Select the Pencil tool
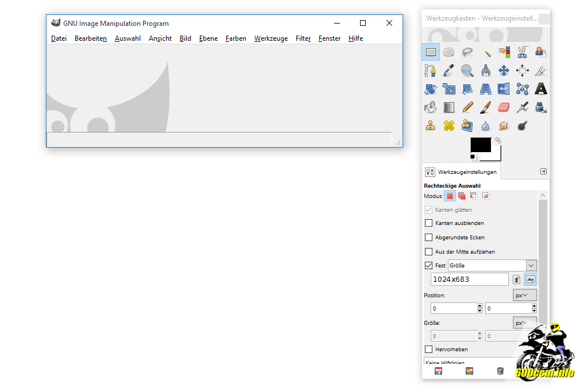The image size is (588, 392). (467, 107)
